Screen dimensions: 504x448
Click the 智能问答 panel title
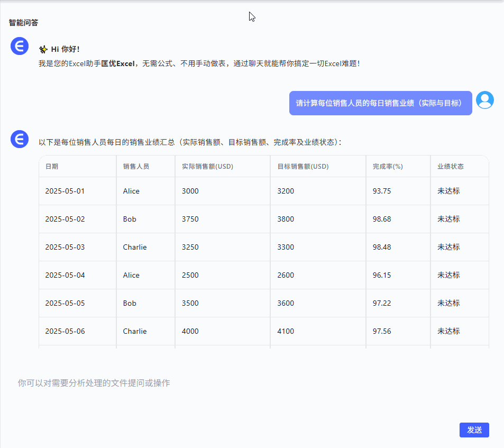[23, 23]
